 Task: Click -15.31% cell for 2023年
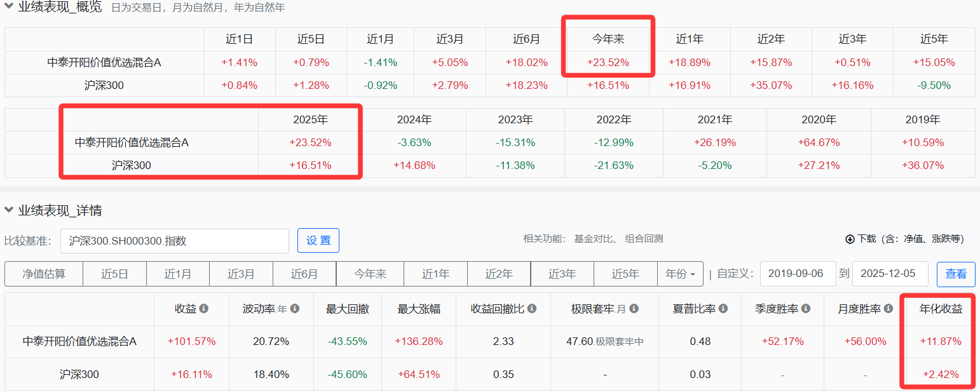tap(515, 142)
